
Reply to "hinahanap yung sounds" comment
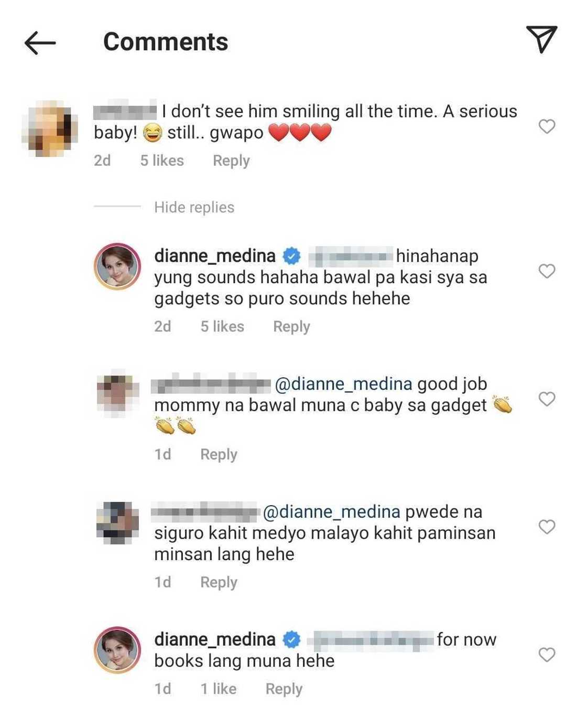point(291,326)
